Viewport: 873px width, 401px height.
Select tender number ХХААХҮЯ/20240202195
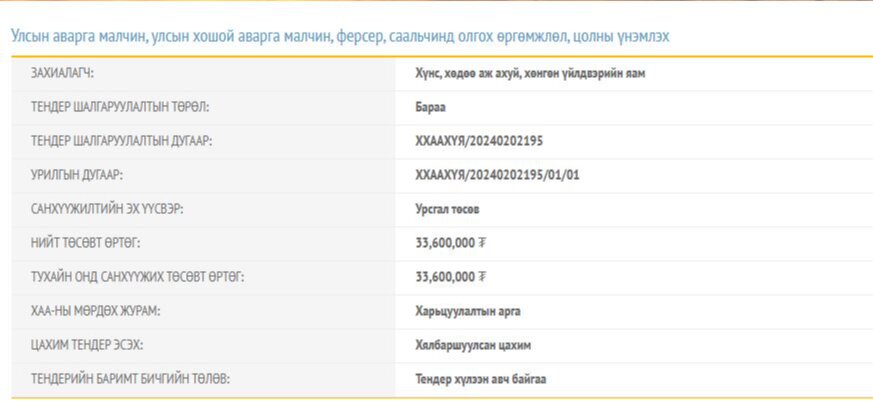click(x=479, y=141)
